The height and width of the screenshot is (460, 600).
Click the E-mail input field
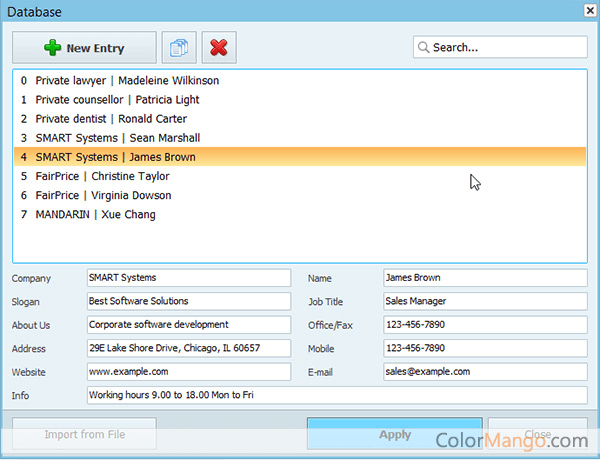[485, 372]
